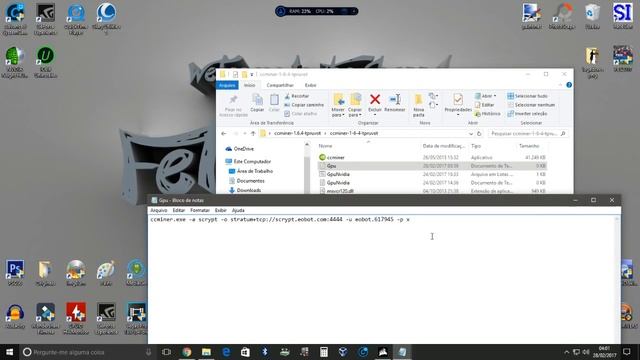Viewport: 640px width, 360px height.
Task: Show hidden system tray icons
Action: (566, 352)
